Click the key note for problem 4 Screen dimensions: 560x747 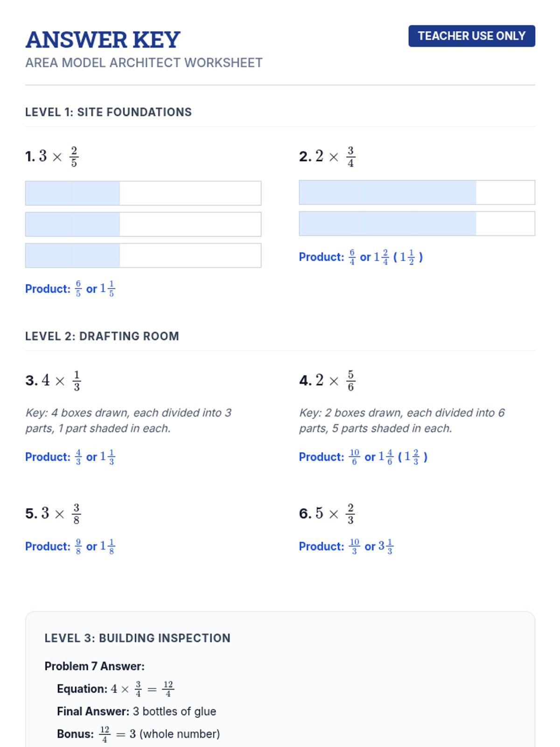(x=401, y=421)
